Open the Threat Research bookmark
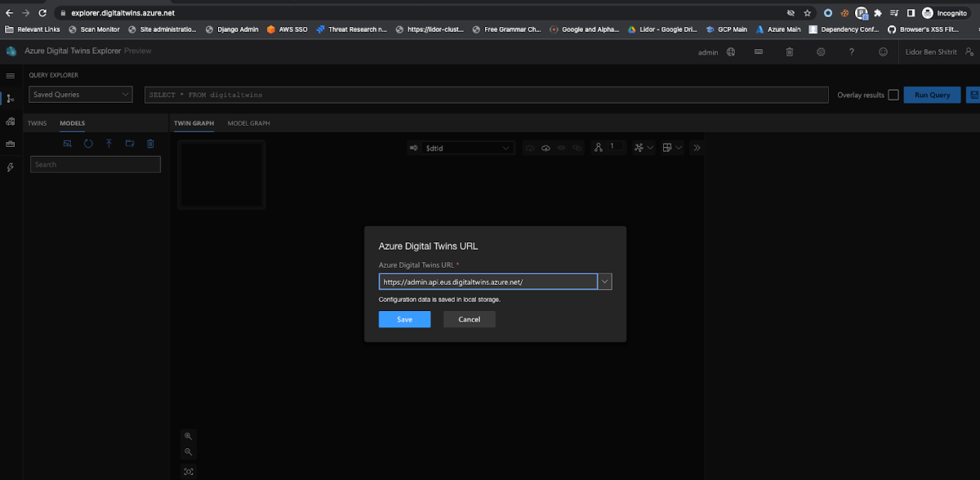The image size is (980, 480). point(351,29)
